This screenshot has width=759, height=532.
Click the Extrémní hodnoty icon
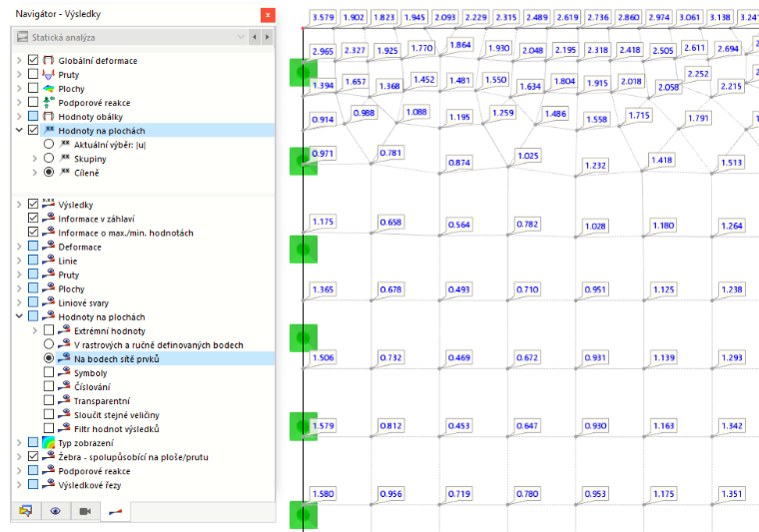pos(64,330)
